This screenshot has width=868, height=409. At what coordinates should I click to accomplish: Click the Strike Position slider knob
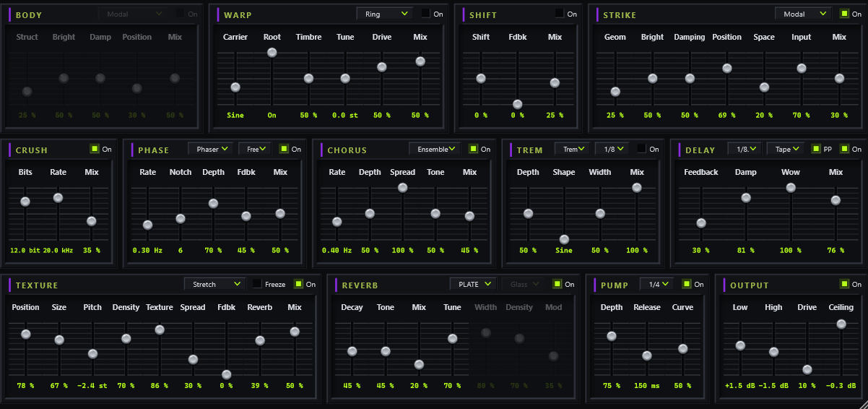point(727,69)
